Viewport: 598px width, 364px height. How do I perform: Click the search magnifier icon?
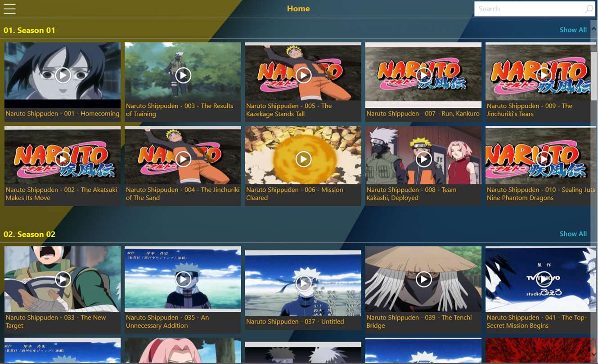pyautogui.click(x=589, y=9)
